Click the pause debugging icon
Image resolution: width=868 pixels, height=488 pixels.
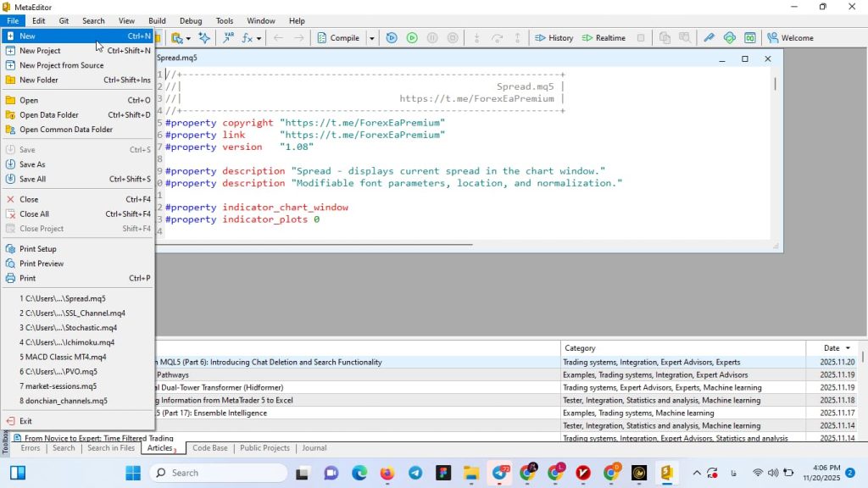click(x=432, y=37)
